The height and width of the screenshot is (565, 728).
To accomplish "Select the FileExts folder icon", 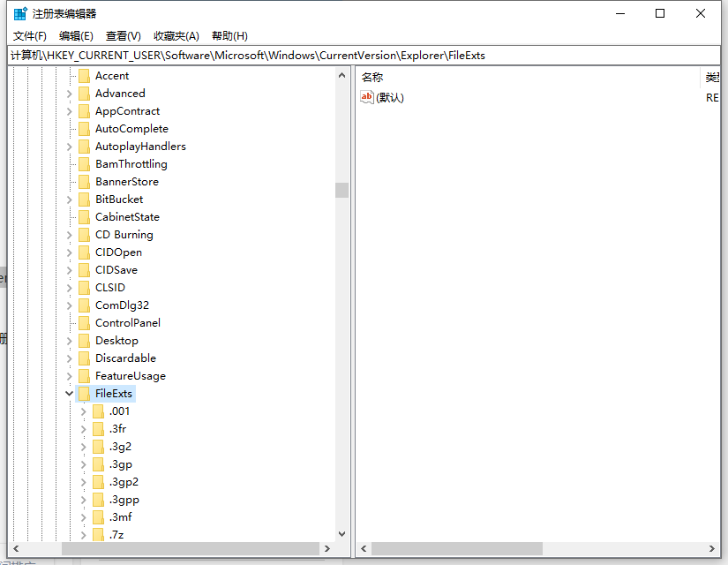I will coord(84,393).
